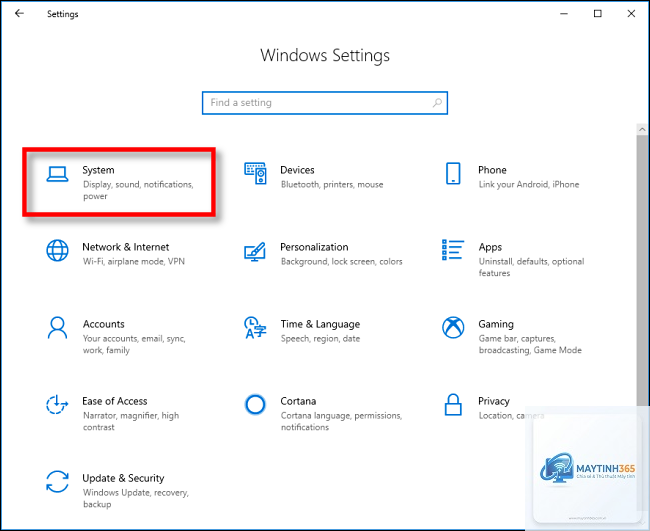This screenshot has width=650, height=531.
Task: Close the Settings window
Action: [631, 14]
